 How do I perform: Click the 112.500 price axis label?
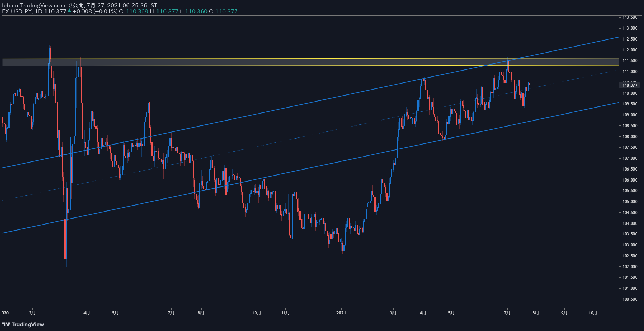[630, 39]
